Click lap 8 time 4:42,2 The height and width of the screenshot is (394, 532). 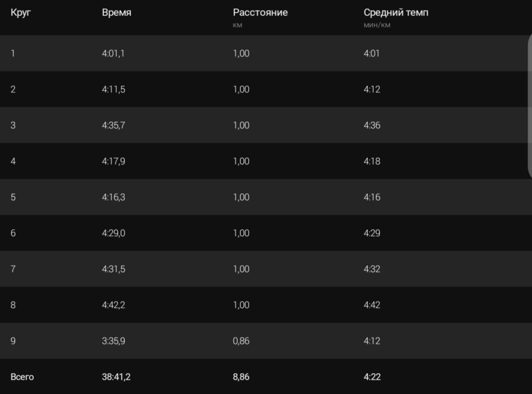pos(113,305)
